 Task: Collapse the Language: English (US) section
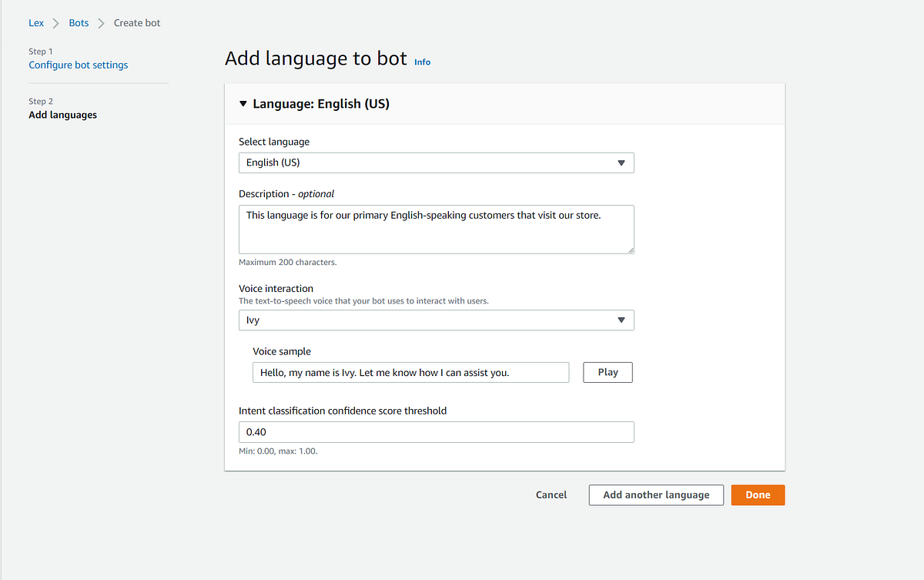coord(243,103)
